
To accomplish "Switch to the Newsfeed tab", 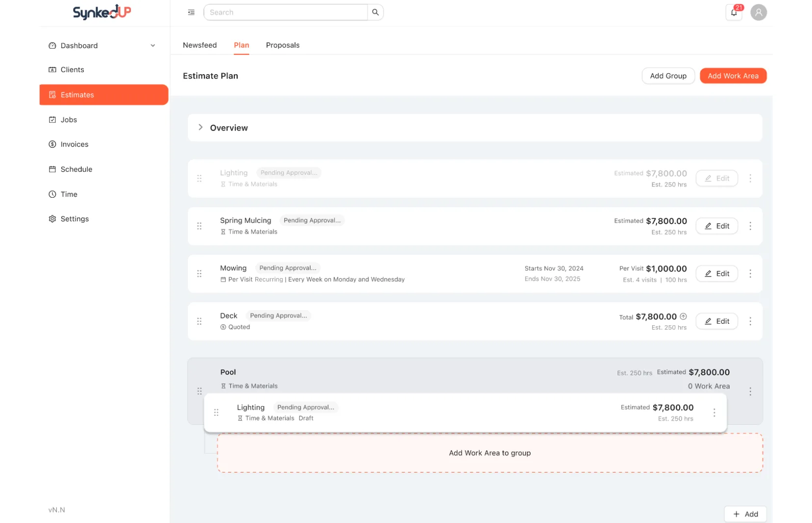I will [200, 45].
